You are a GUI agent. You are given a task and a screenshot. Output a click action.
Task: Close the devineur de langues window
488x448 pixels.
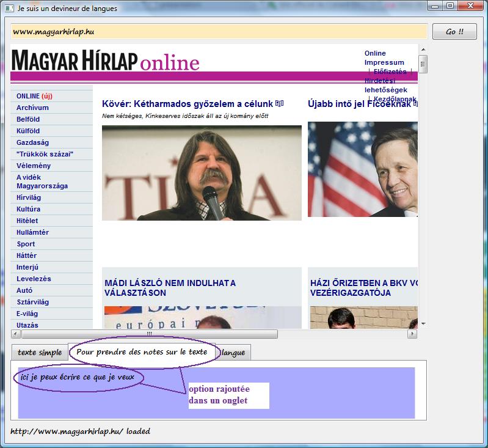(x=471, y=6)
